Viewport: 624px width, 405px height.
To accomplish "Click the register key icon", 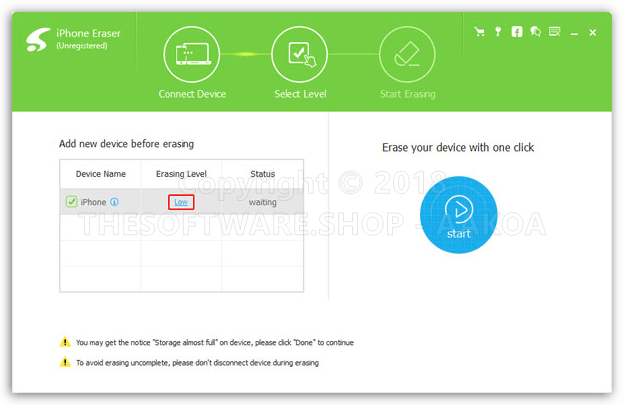I will click(x=498, y=32).
